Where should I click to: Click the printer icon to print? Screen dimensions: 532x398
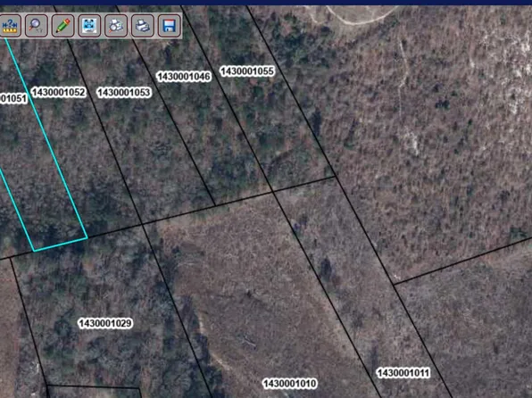[143, 26]
